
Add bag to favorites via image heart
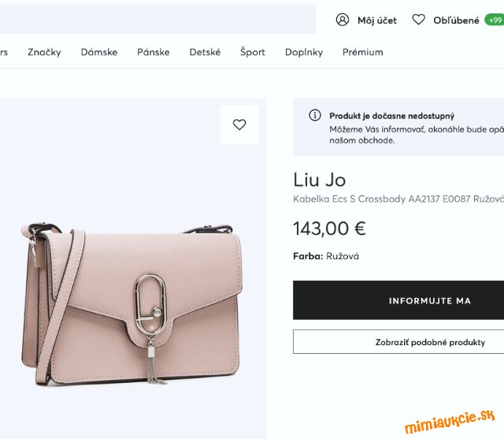[239, 125]
